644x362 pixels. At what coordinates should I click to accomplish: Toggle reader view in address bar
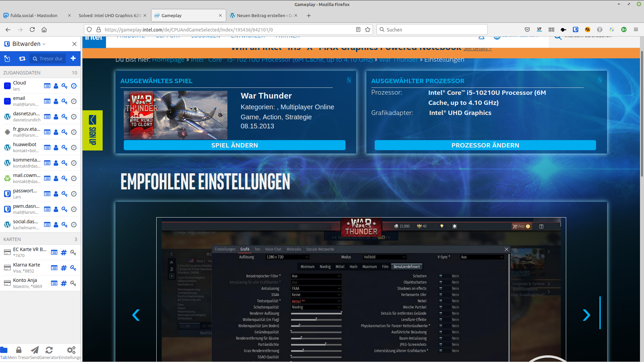pos(358,29)
